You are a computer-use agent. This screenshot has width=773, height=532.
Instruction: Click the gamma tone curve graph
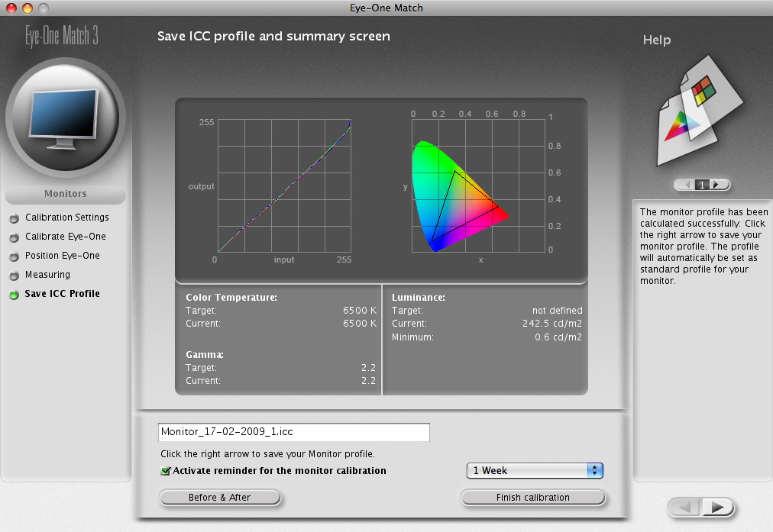pos(284,186)
